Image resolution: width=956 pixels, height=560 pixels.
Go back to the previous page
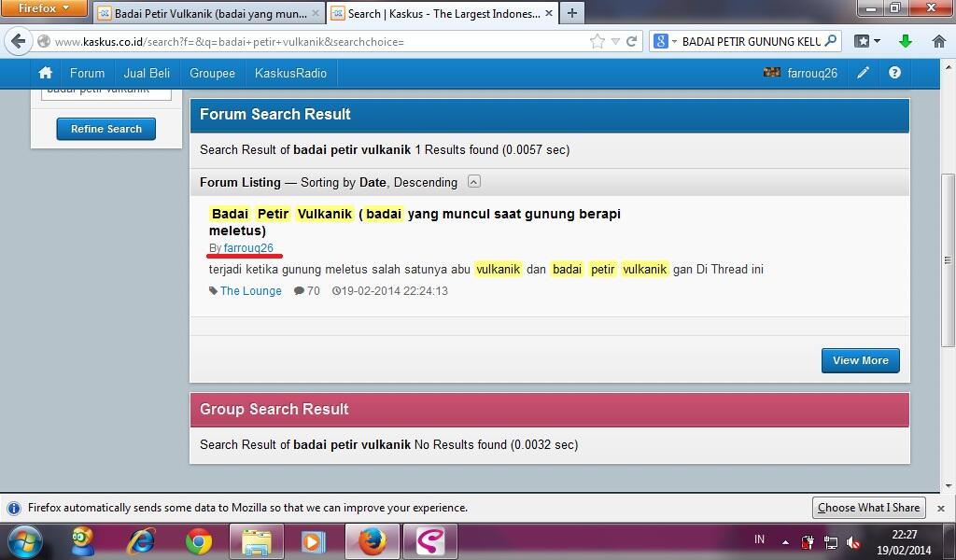(x=19, y=41)
